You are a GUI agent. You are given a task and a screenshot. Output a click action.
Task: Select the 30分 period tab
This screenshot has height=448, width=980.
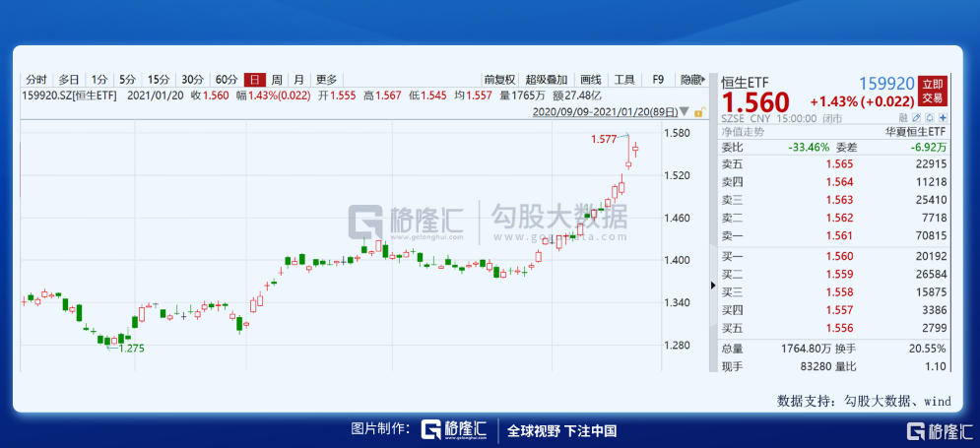pyautogui.click(x=192, y=80)
